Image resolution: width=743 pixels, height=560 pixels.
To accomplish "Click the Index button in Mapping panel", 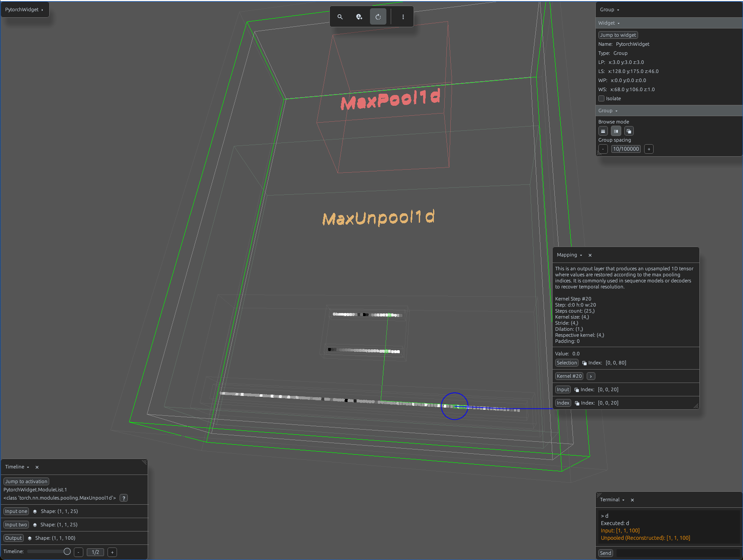I will tap(563, 403).
